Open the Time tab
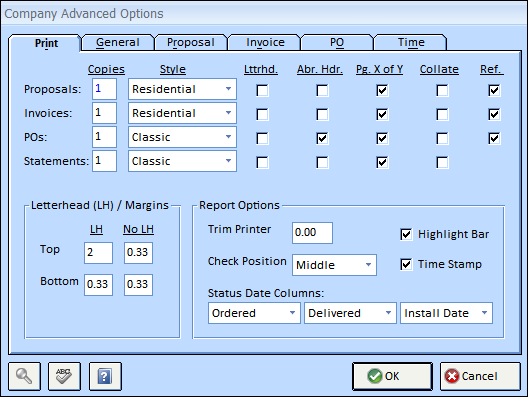The height and width of the screenshot is (397, 528). [x=411, y=42]
